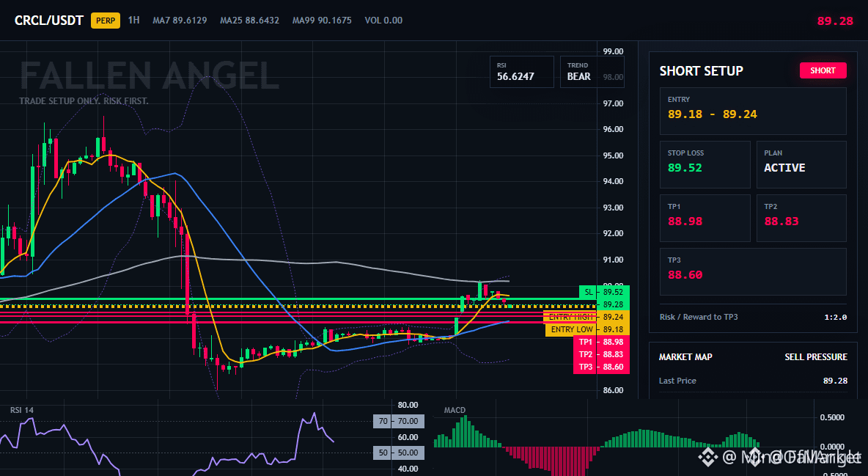Viewport: 868px width, 476px height.
Task: Click the SHORT SETUP panel heading
Action: tap(701, 71)
